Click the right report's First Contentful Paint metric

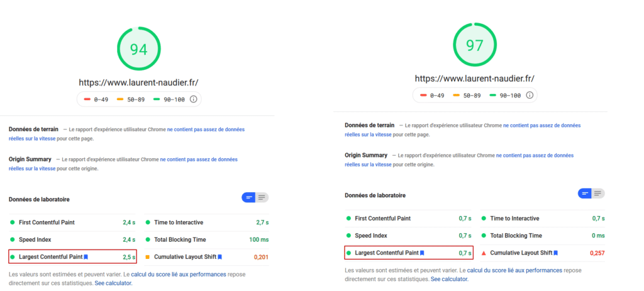[x=383, y=219]
